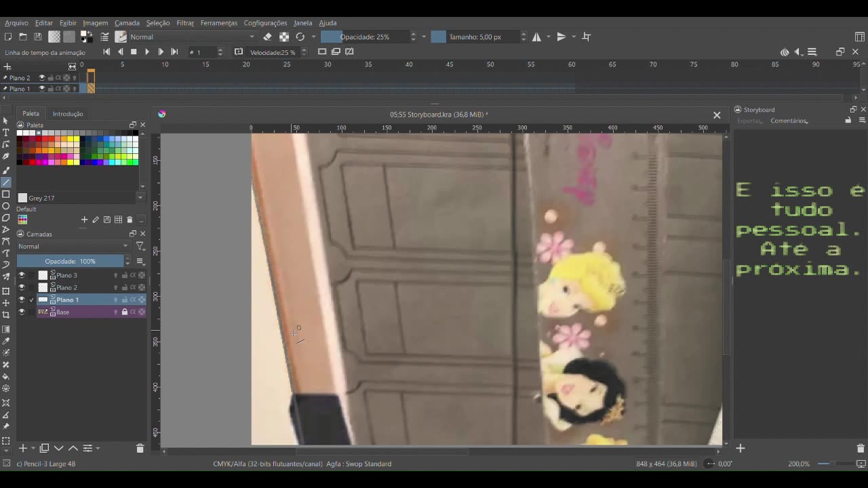Select the Text tool in toolbox
The image size is (868, 488).
click(6, 133)
